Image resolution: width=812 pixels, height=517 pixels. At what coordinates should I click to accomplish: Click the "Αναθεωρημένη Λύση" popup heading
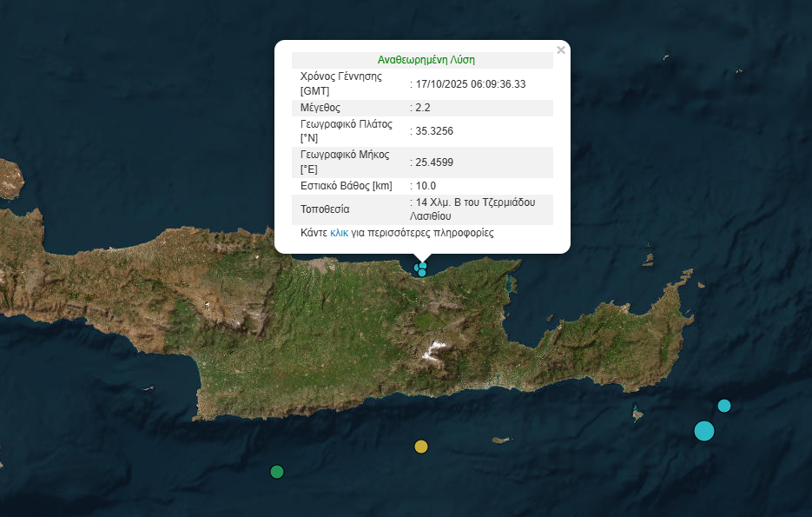click(x=426, y=60)
